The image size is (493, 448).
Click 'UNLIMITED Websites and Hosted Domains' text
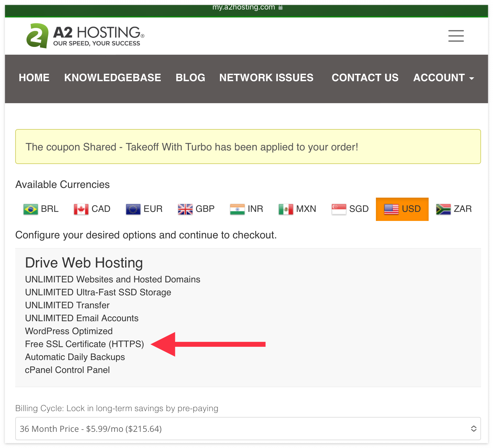[x=113, y=279]
